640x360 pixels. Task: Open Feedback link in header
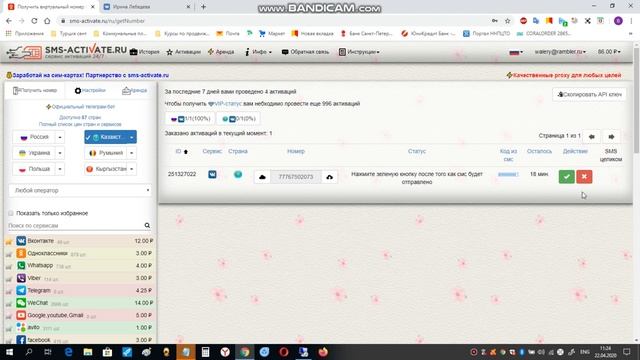click(305, 52)
